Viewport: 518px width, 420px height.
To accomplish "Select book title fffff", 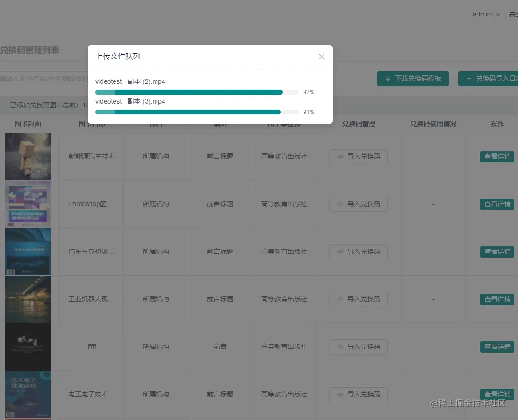I will [x=91, y=347].
